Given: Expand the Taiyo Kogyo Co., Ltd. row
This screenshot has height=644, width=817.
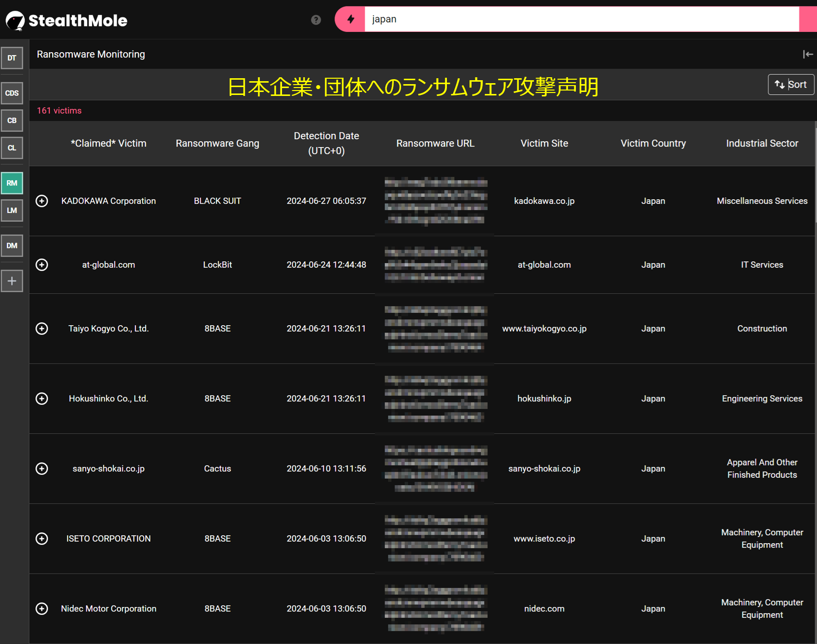Looking at the screenshot, I should (42, 329).
